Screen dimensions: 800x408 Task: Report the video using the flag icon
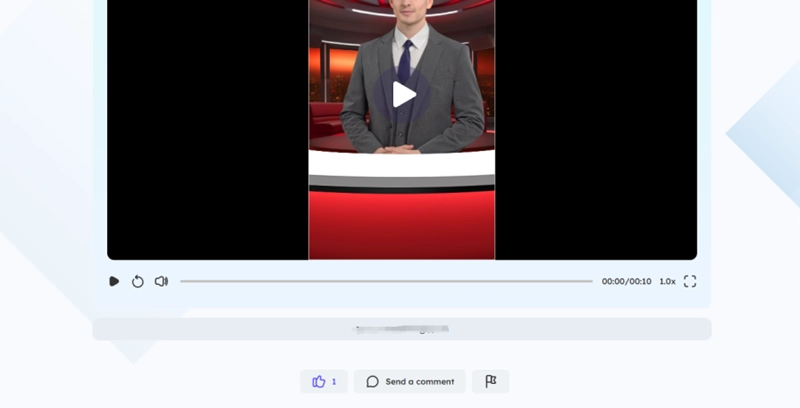pyautogui.click(x=491, y=381)
